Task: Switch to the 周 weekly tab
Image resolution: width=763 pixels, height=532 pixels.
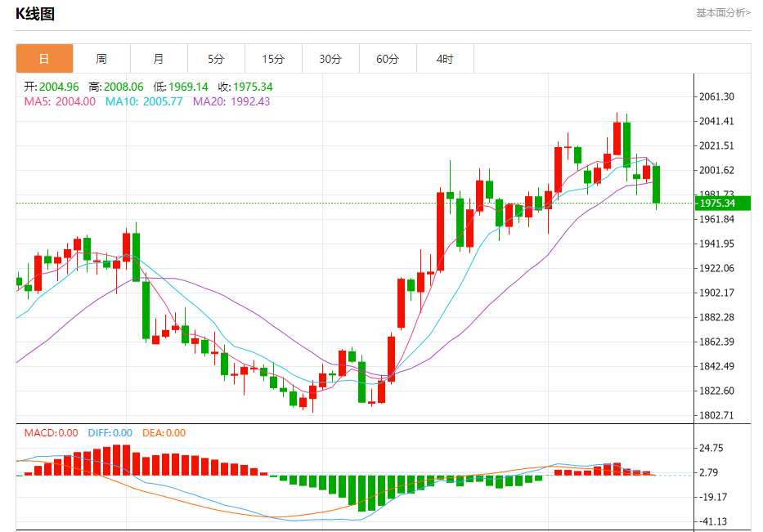Action: pyautogui.click(x=101, y=59)
